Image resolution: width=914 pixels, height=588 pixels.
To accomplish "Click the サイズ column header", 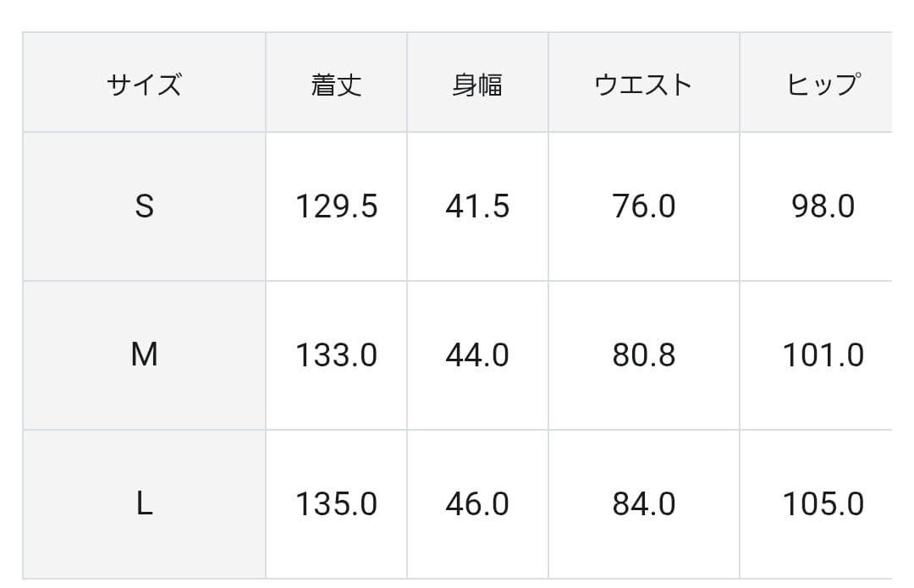I will (144, 85).
